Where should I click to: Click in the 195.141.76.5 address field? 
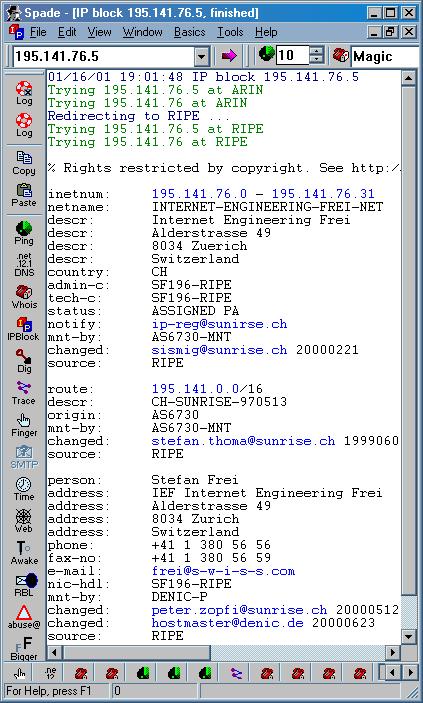click(103, 56)
